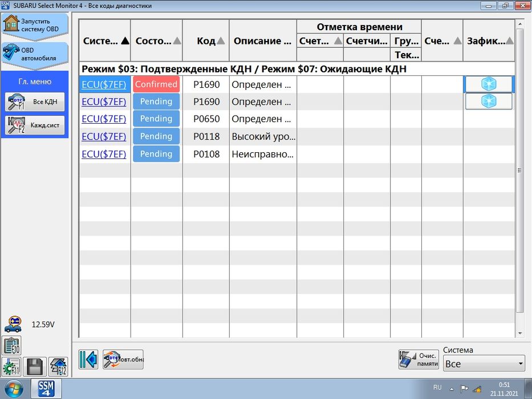This screenshot has height=399, width=532.
Task: Click the scrollbar up arrow
Action: pos(520,24)
